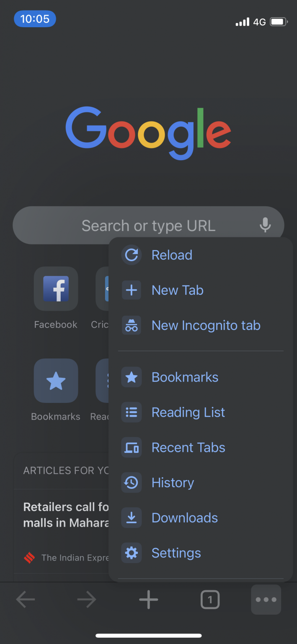The height and width of the screenshot is (644, 297).
Task: Close the menu with the three-dots button
Action: pos(266,600)
